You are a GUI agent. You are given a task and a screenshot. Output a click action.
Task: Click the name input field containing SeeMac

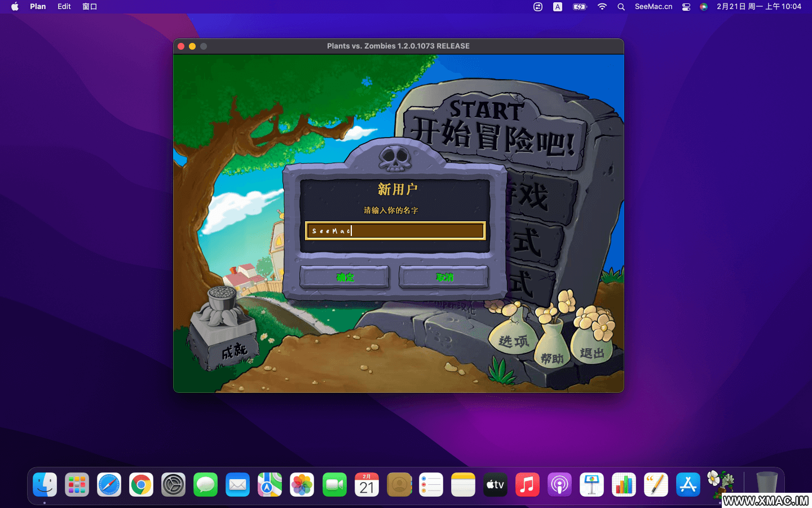(x=395, y=231)
